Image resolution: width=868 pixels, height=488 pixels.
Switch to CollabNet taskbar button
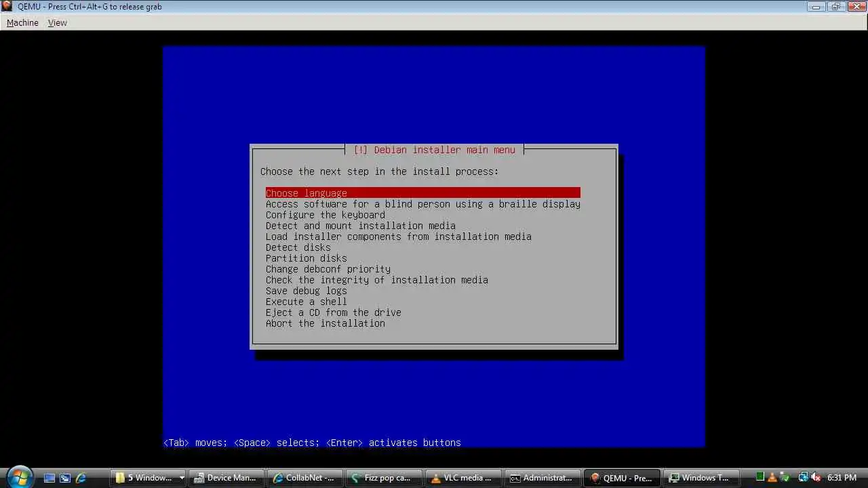point(305,478)
